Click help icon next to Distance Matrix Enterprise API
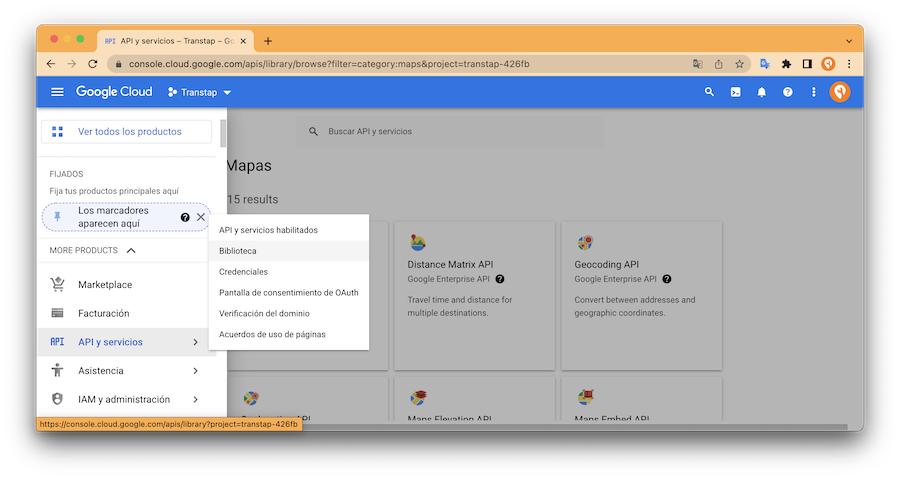Image resolution: width=900 pixels, height=479 pixels. tap(500, 279)
